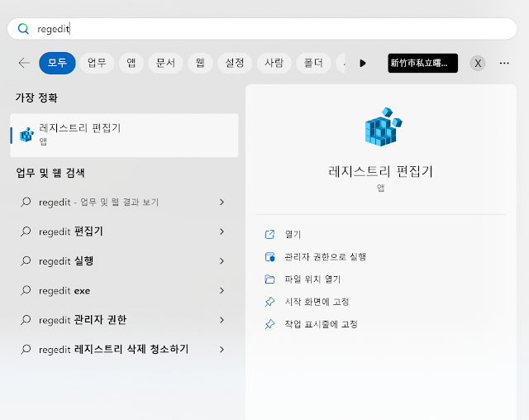This screenshot has width=529, height=420.
Task: Choose 열기 to open Registry Editor
Action: click(293, 235)
